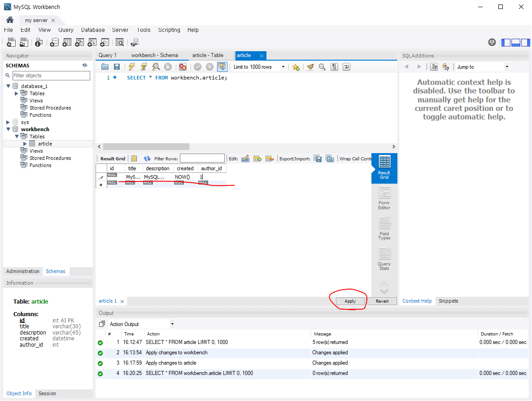Switch to workbench - Schema tab
This screenshot has width=532, height=401.
pyautogui.click(x=155, y=55)
